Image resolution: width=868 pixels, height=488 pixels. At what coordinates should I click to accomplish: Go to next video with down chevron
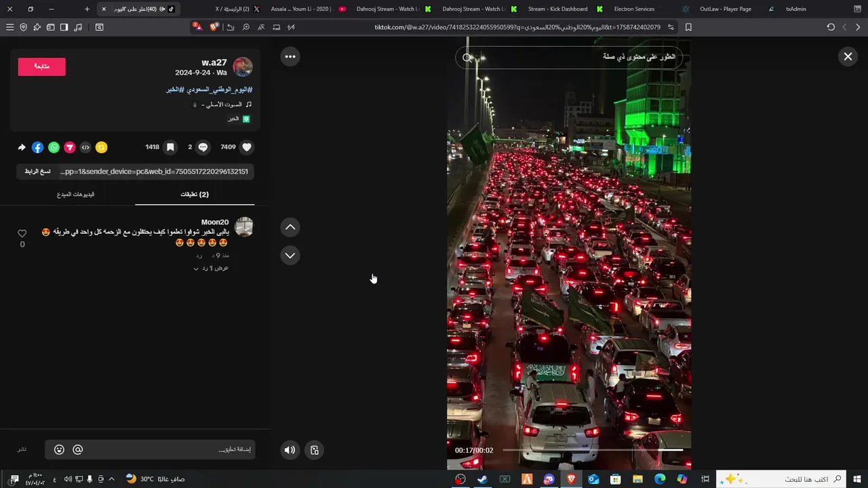tap(290, 256)
